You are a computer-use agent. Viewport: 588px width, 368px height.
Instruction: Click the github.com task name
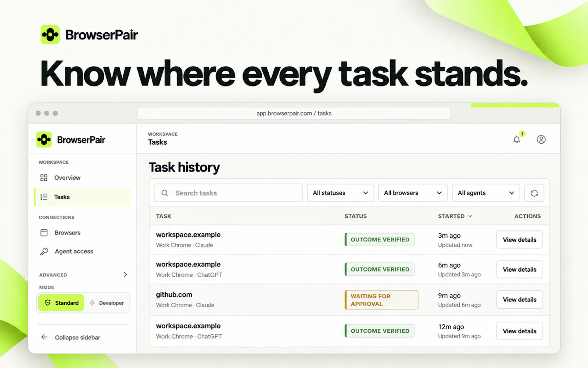click(x=174, y=294)
